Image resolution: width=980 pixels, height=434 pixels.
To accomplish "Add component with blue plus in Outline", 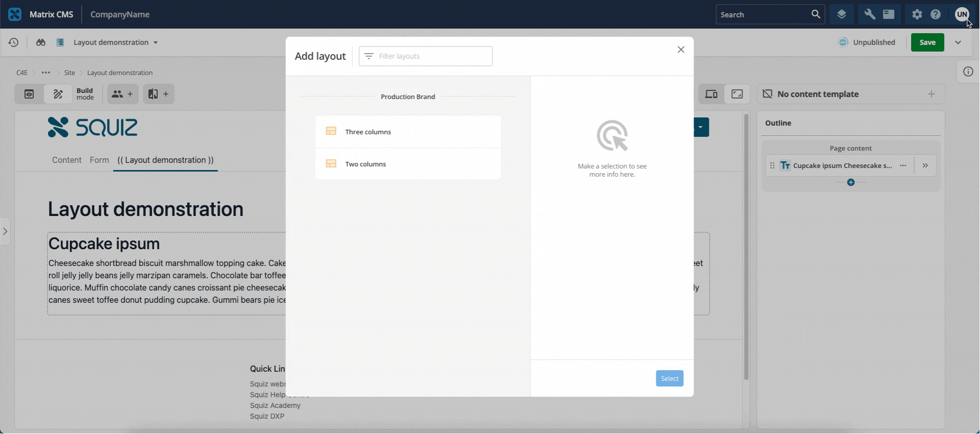I will click(851, 182).
